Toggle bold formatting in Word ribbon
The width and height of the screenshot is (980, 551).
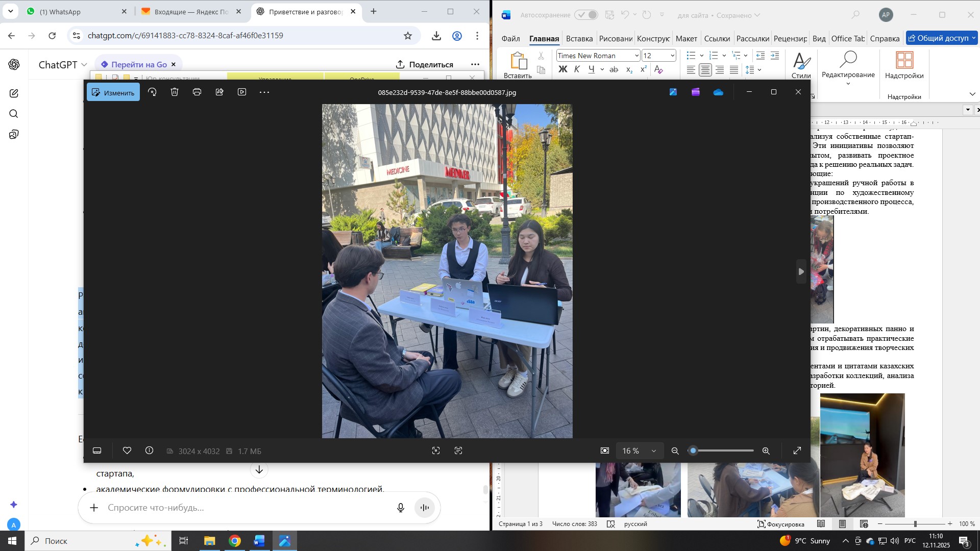coord(562,70)
